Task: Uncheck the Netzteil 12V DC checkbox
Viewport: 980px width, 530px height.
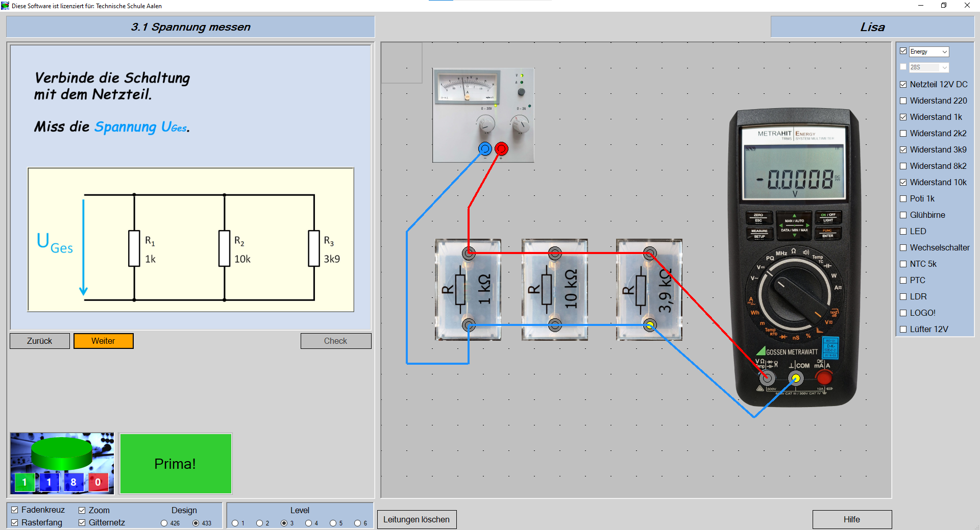Action: tap(903, 85)
